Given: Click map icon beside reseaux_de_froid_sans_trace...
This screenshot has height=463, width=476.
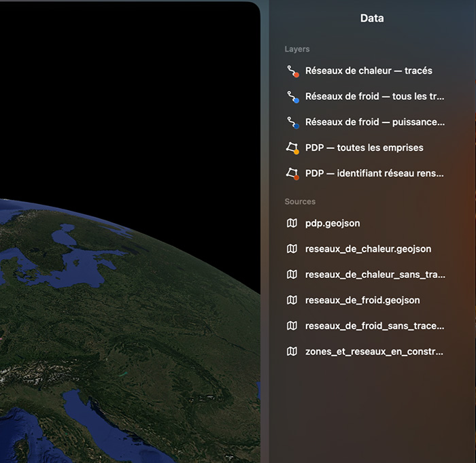Looking at the screenshot, I should coord(292,326).
